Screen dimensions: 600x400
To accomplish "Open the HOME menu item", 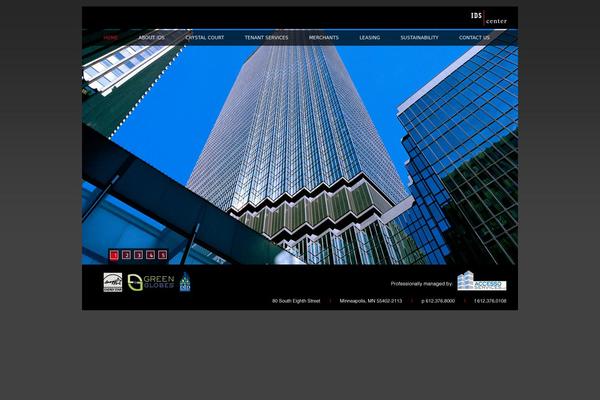I will pos(111,38).
